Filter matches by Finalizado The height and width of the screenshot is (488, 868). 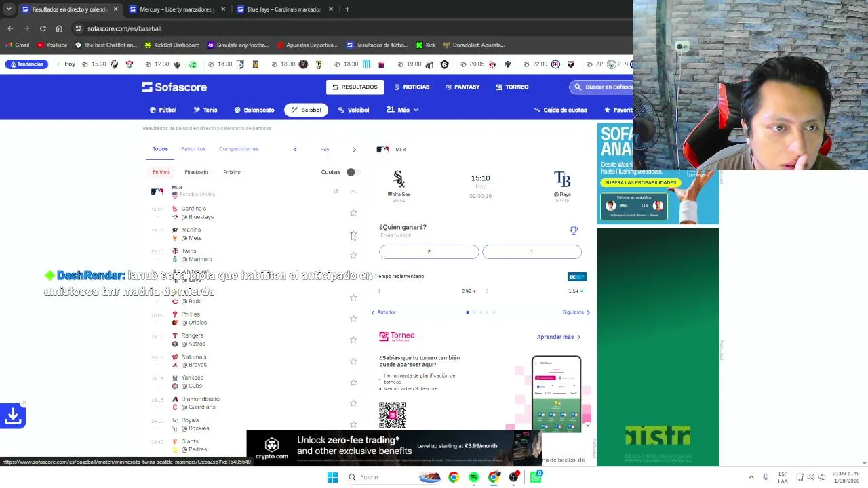[x=196, y=172]
